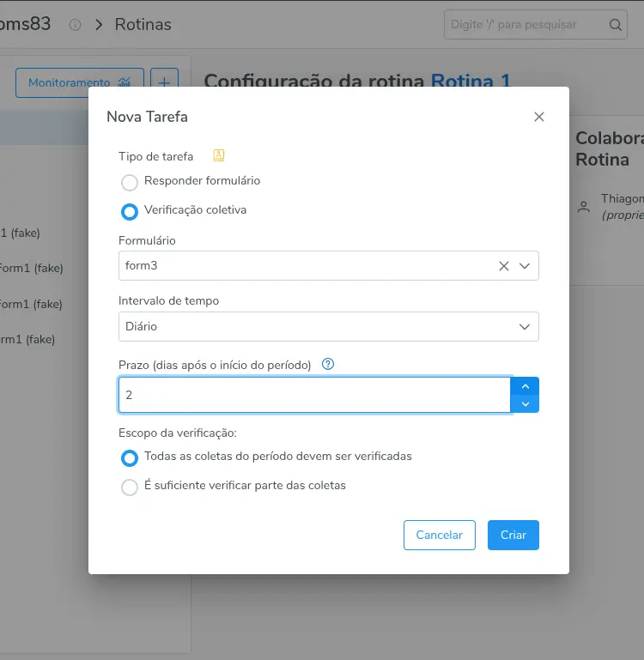Click the Rotinas breadcrumb
644x660 pixels.
tap(143, 24)
